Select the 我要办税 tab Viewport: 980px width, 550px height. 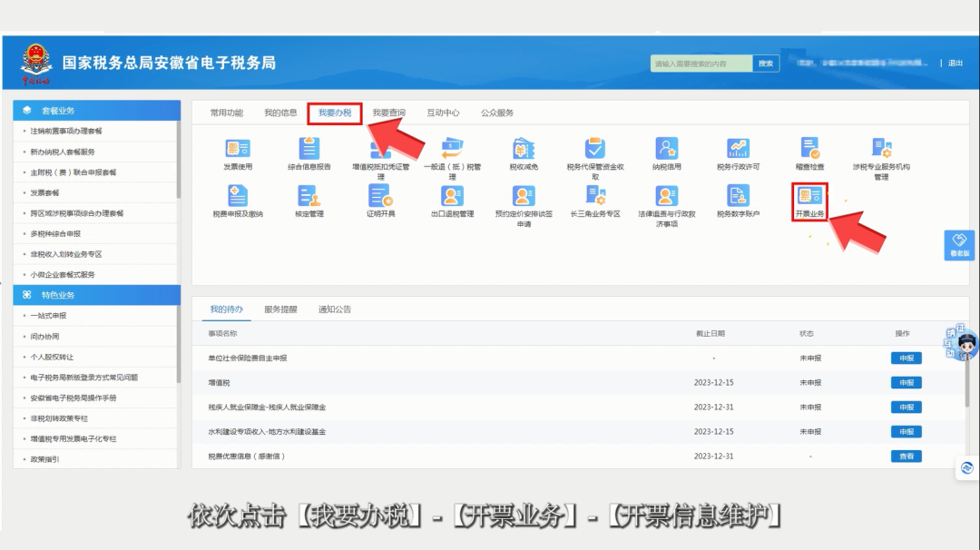[334, 113]
